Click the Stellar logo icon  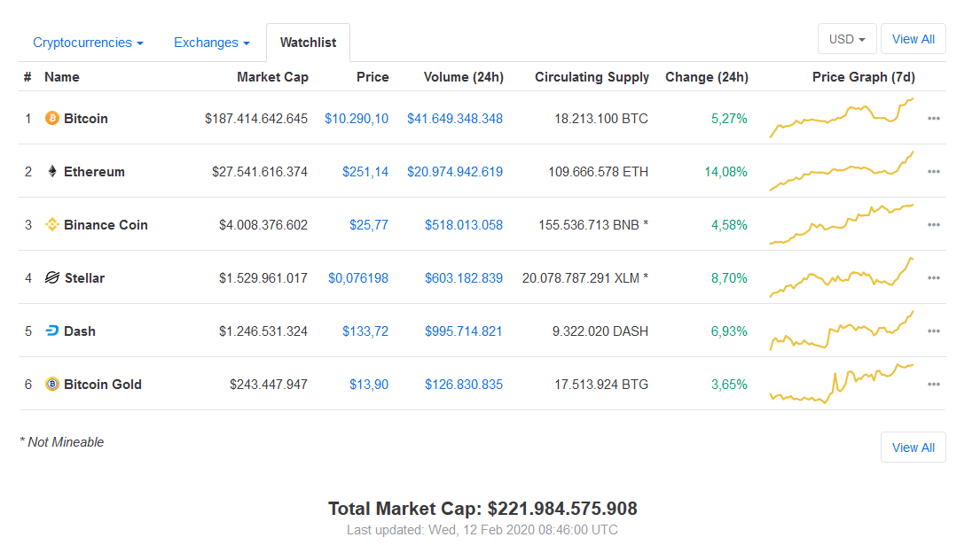[x=52, y=277]
